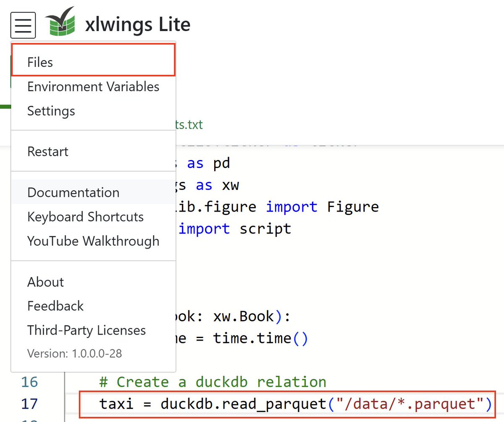
Task: Open the hamburger navigation menu
Action: coord(23,25)
